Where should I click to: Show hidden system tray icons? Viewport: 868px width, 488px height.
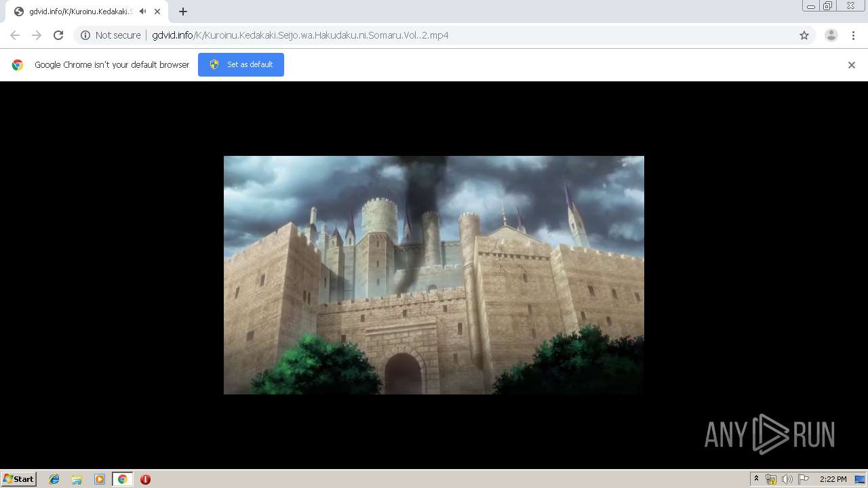(757, 479)
